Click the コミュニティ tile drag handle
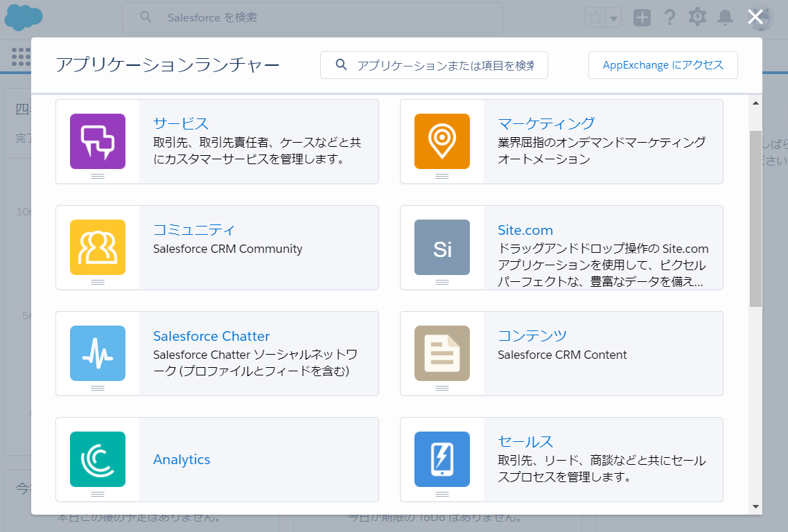The width and height of the screenshot is (788, 532). tap(98, 283)
